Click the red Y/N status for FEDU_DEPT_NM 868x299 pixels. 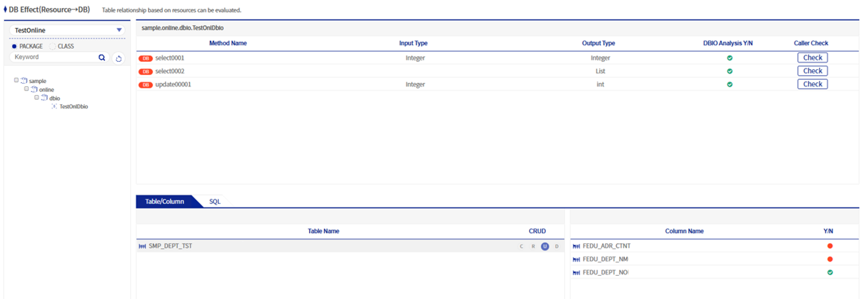pos(829,259)
